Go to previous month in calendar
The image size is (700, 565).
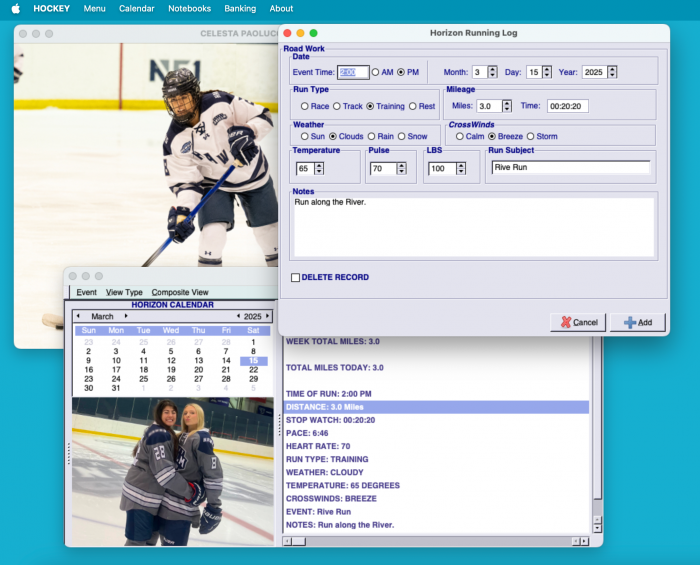pyautogui.click(x=78, y=316)
